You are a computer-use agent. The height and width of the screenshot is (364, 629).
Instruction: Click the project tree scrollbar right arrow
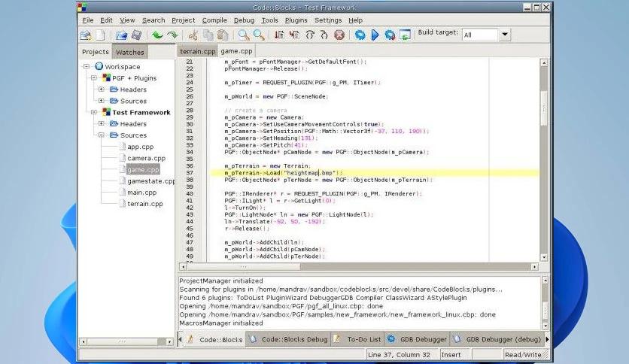point(169,341)
